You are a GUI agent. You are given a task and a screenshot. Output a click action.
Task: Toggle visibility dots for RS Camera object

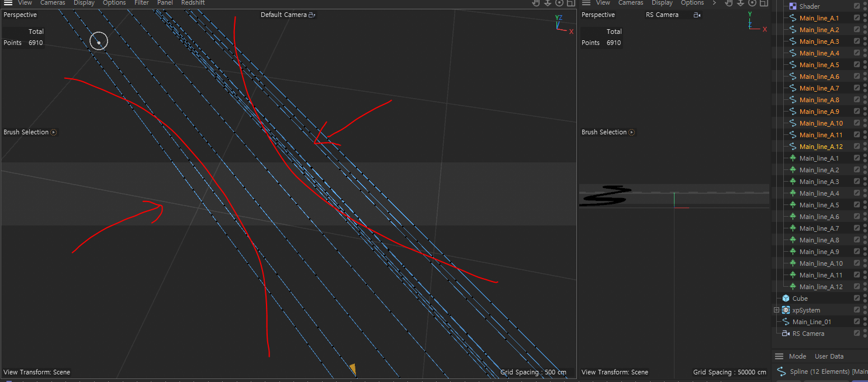(x=865, y=334)
